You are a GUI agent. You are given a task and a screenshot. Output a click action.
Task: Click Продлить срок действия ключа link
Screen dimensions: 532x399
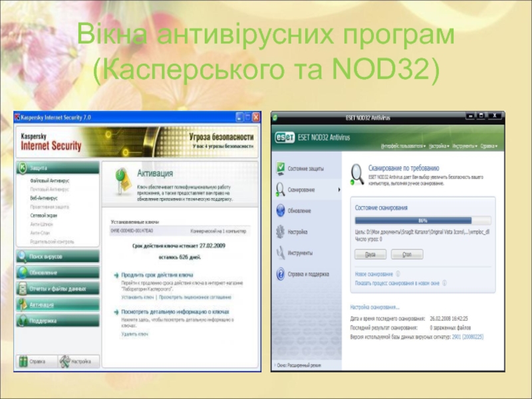point(157,275)
